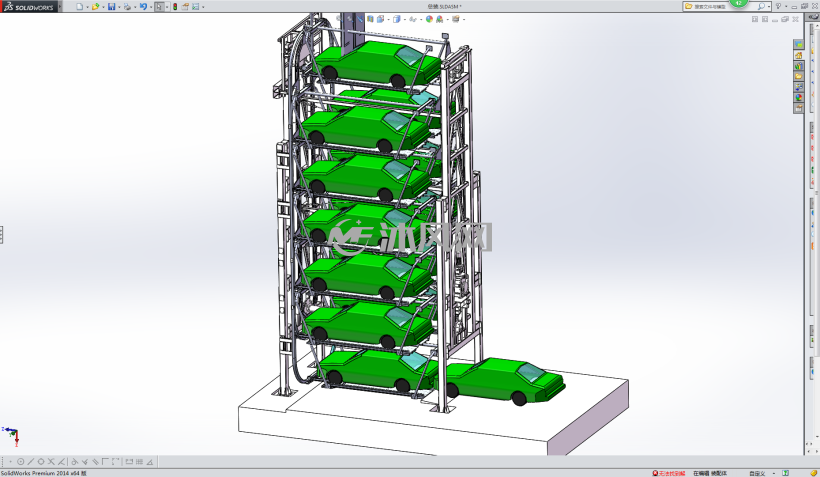Click the Rebuild status icon in status bar

pos(785,473)
